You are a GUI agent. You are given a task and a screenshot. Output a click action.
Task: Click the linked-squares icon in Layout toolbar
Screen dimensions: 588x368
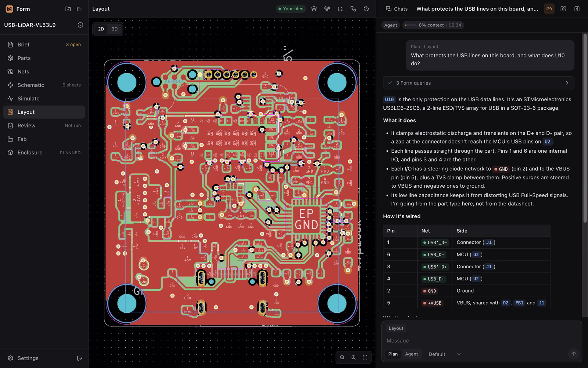click(x=353, y=9)
